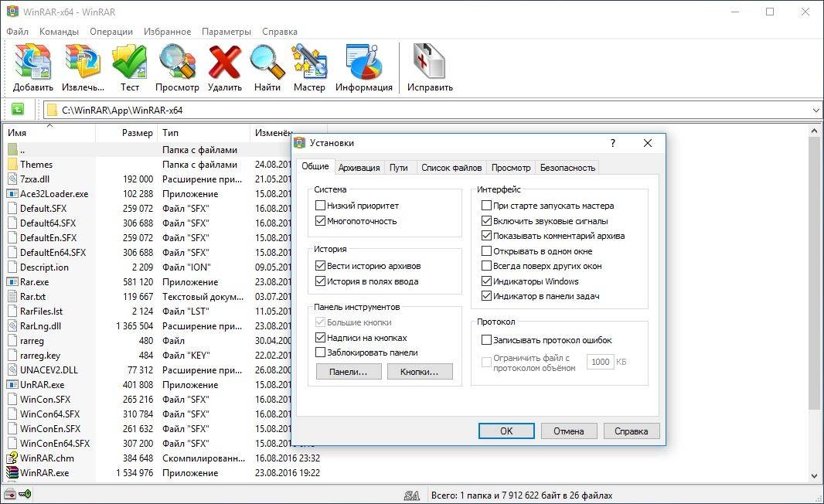Click the UNACEV2.DLL file icon
Viewport: 824px width, 504px height.
point(12,370)
